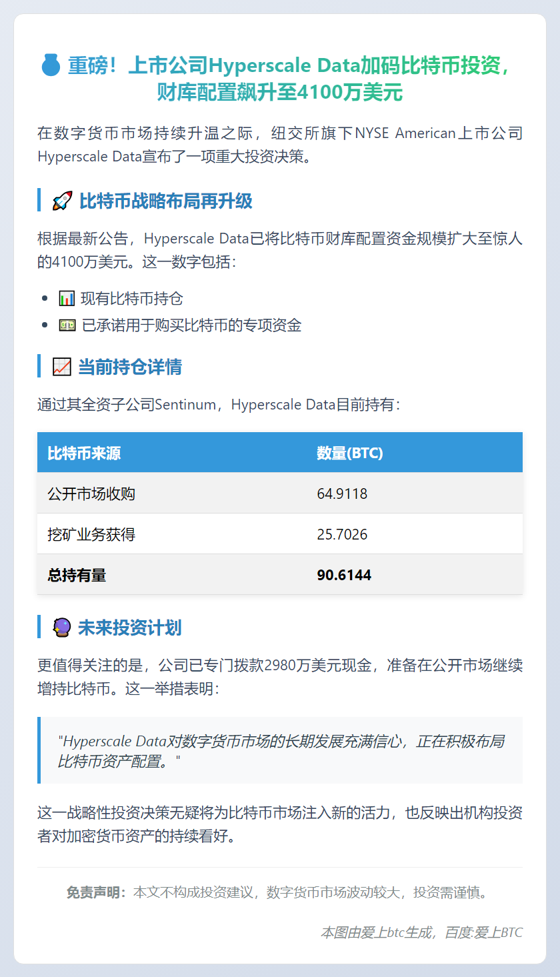Screen dimensions: 560x977
Task: Click the 当前持仓详情 section heading
Action: [130, 367]
